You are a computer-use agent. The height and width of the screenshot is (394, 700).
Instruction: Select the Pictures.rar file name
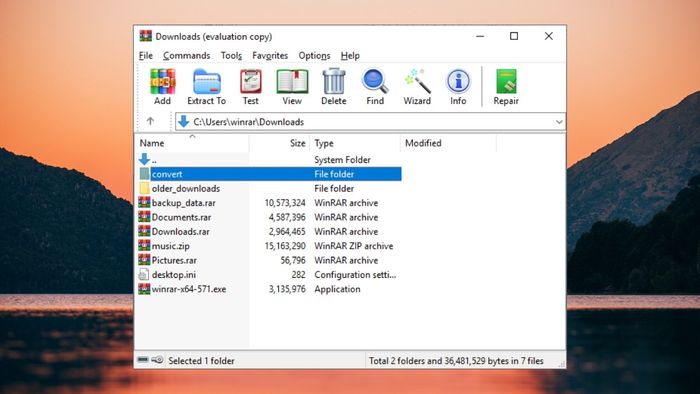pyautogui.click(x=174, y=260)
